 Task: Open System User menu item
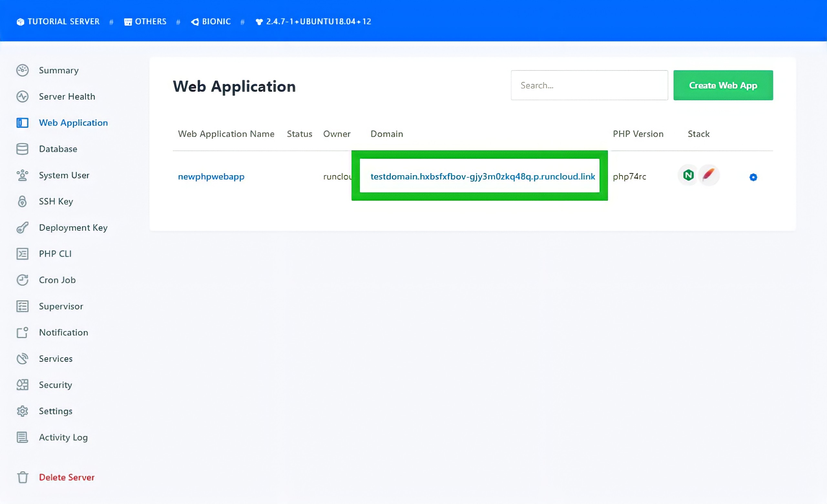point(64,175)
